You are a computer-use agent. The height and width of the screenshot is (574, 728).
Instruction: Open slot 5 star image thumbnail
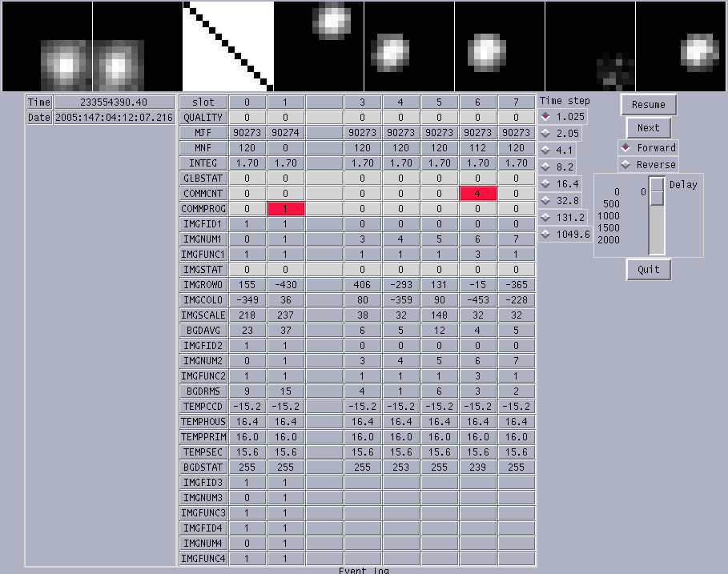(x=500, y=46)
